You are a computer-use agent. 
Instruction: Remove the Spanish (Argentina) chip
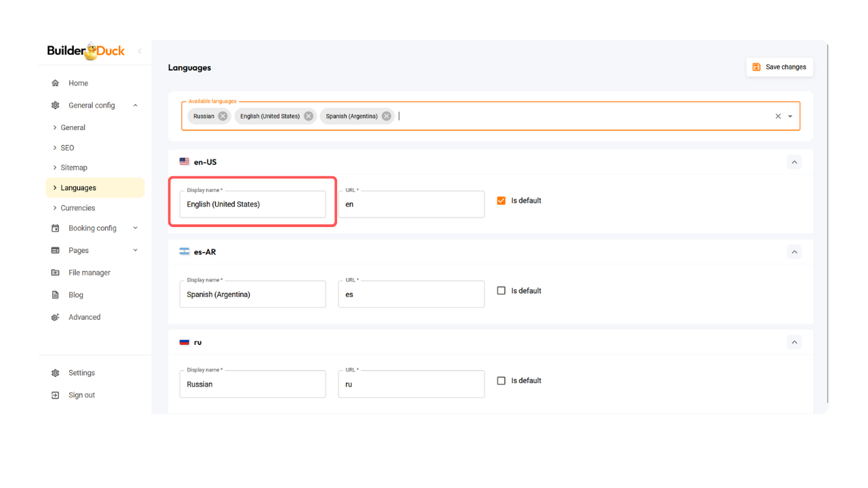[x=387, y=116]
